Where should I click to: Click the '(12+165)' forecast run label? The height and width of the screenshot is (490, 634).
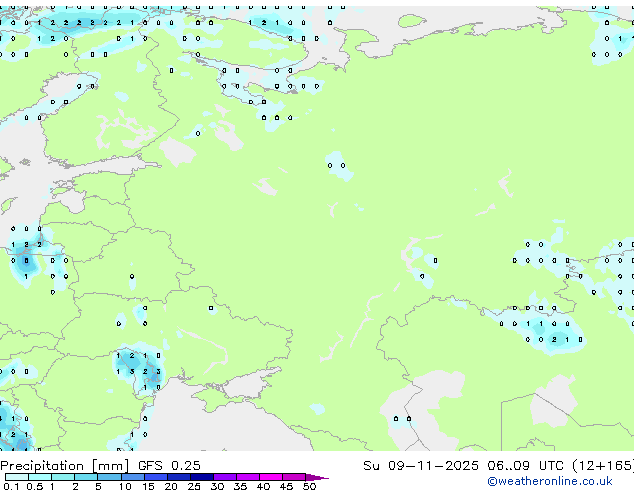[603, 466]
